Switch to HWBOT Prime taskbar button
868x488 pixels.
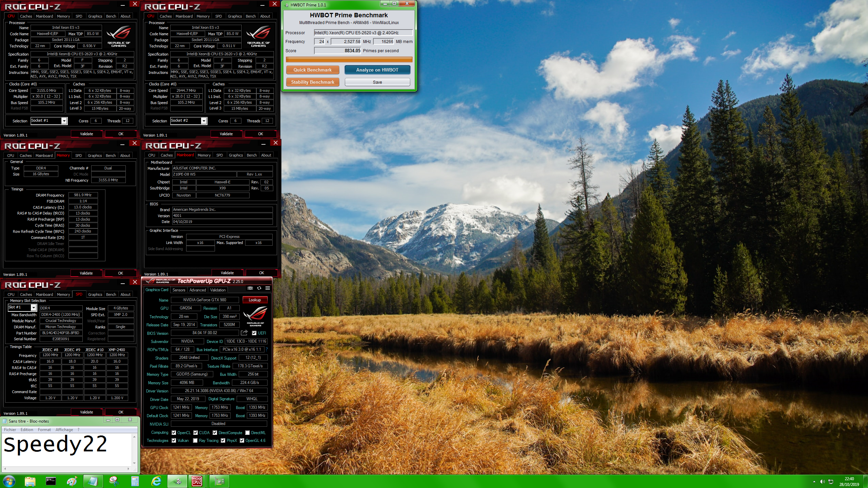(177, 481)
